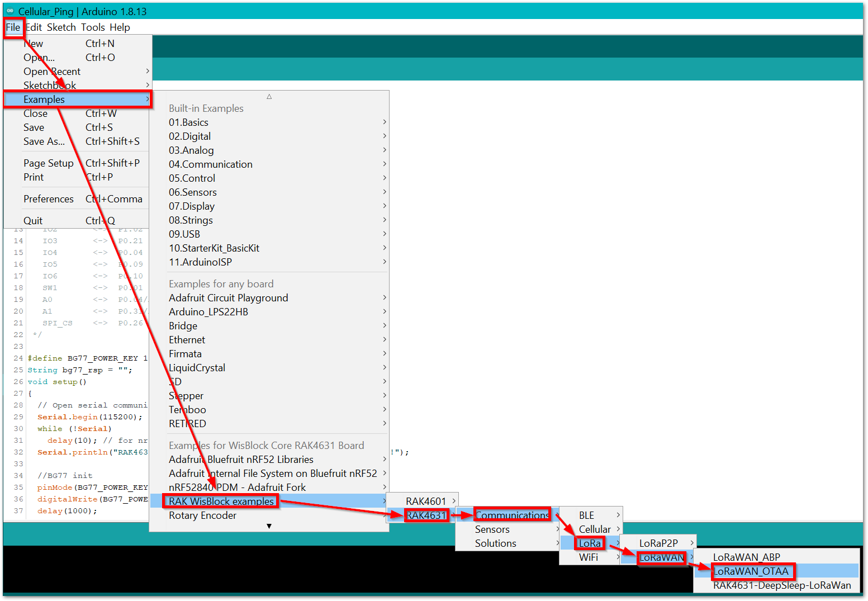
Task: Open nRF52840 PDM - Adafruit Fork examples
Action: [x=269, y=488]
